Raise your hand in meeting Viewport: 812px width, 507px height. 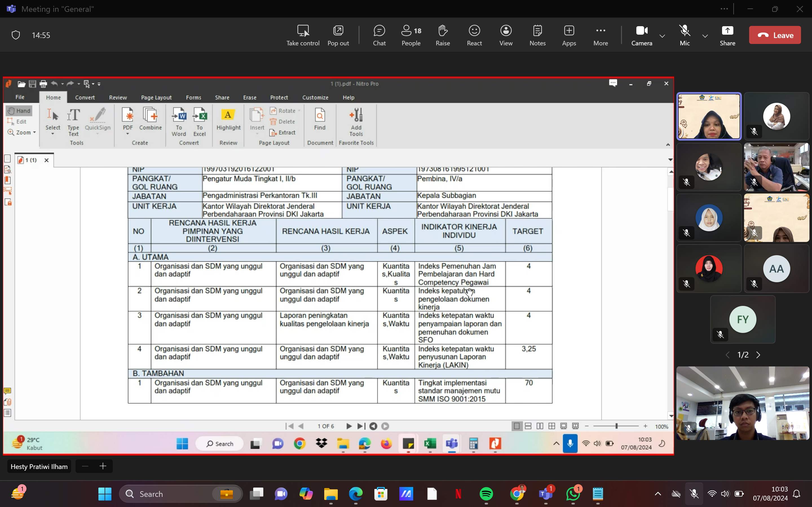(x=443, y=35)
